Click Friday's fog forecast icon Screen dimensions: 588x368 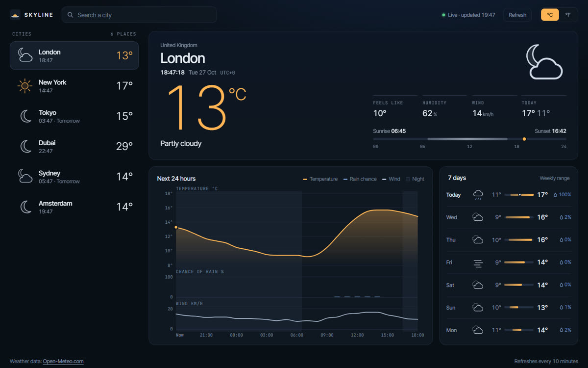[x=478, y=263]
